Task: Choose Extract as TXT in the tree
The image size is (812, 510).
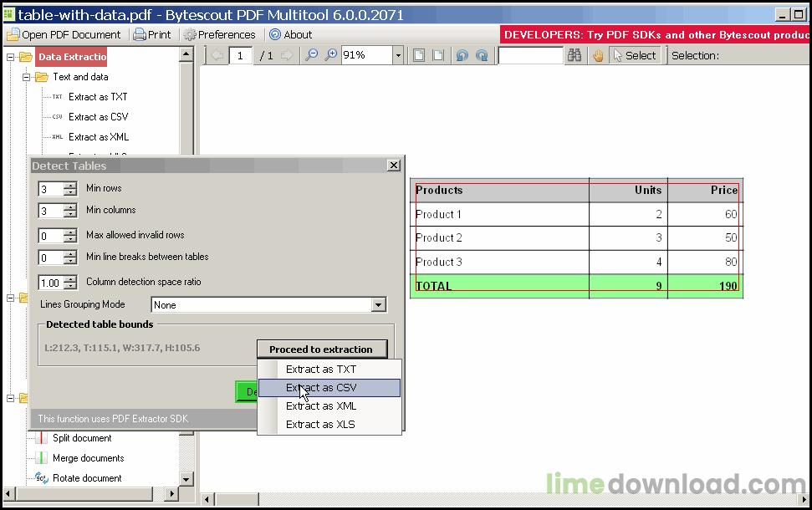Action: coord(98,97)
